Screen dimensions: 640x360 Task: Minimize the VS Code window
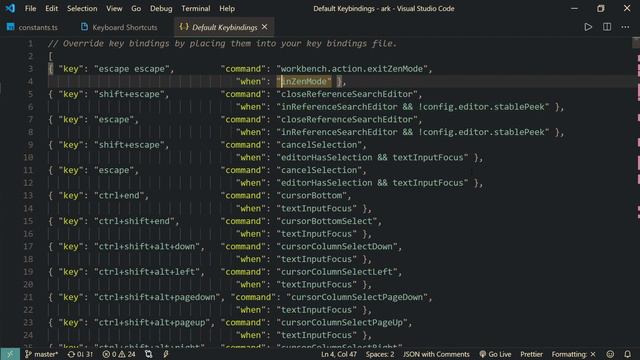(x=574, y=8)
